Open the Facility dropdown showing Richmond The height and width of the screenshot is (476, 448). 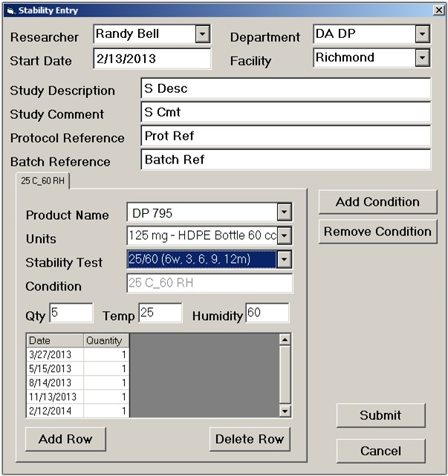click(x=422, y=58)
